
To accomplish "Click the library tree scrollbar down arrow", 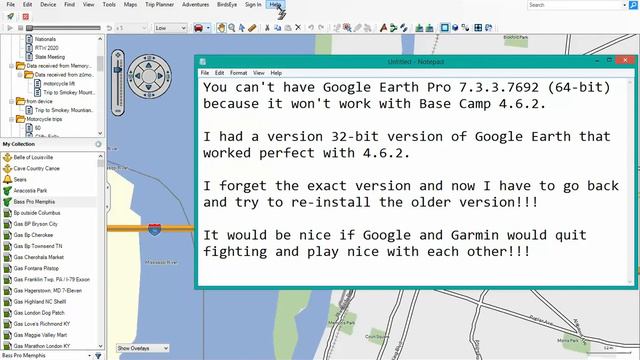I will coord(100,133).
